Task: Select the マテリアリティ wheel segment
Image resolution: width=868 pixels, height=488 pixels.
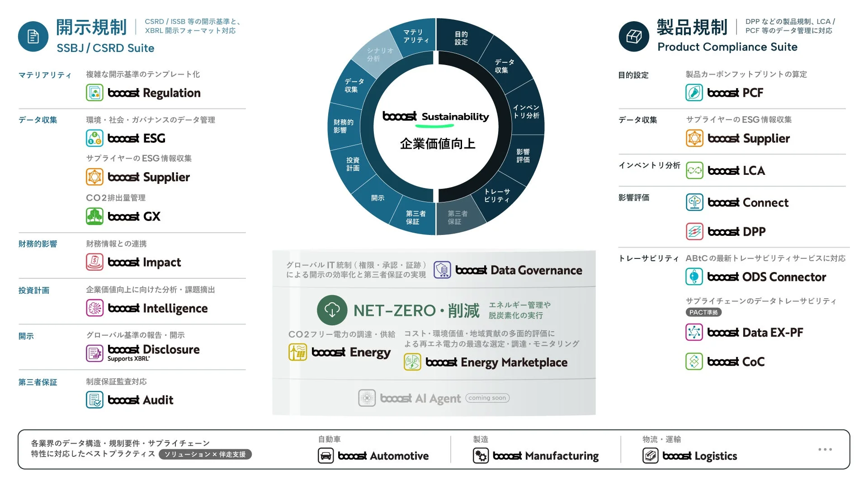Action: [x=416, y=36]
